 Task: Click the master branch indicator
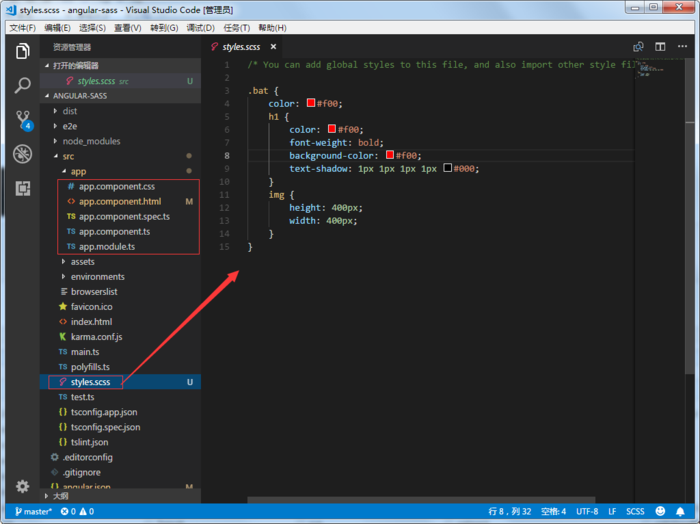click(33, 512)
